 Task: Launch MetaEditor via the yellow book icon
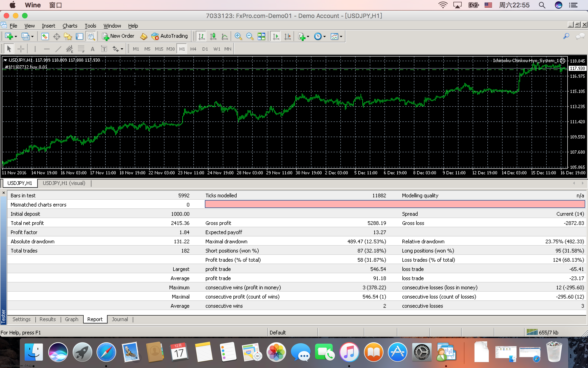pyautogui.click(x=144, y=36)
